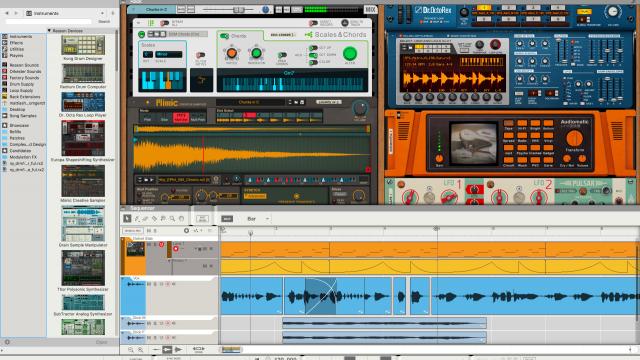Select Players in browser sidebar
This screenshot has height=360, width=640.
pyautogui.click(x=16, y=56)
